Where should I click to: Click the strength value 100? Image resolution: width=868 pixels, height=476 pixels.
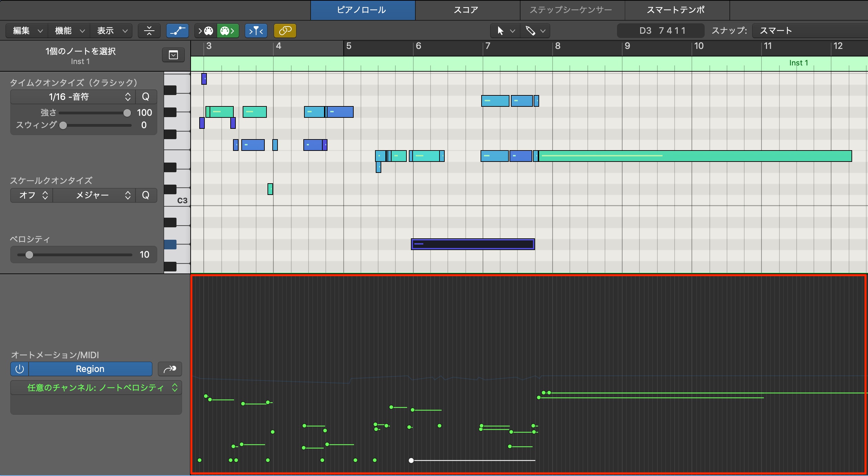(x=144, y=113)
